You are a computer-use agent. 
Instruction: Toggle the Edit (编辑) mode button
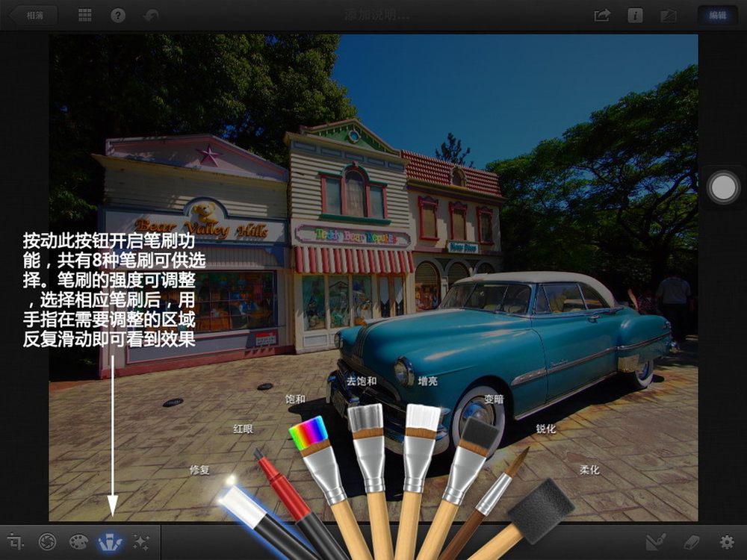[x=717, y=15]
